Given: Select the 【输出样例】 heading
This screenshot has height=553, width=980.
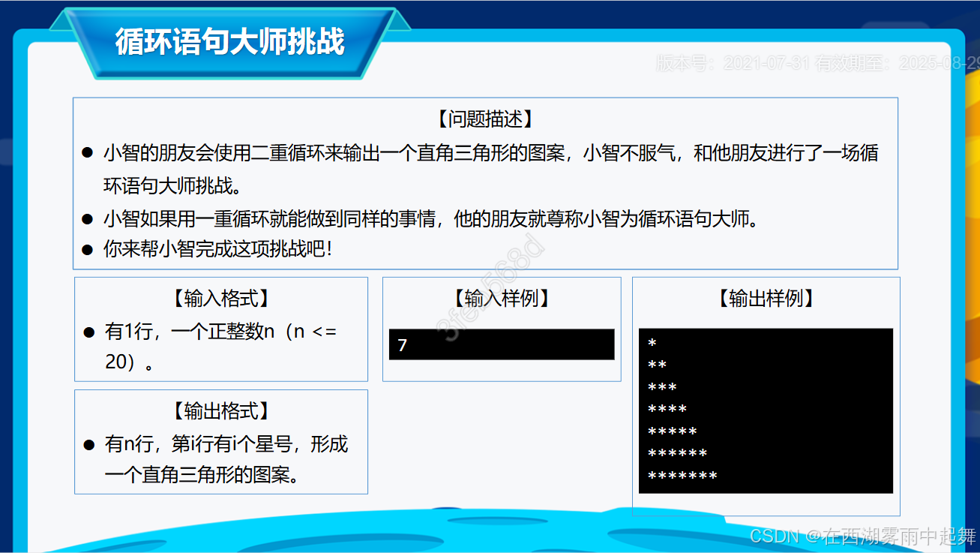Looking at the screenshot, I should [766, 299].
